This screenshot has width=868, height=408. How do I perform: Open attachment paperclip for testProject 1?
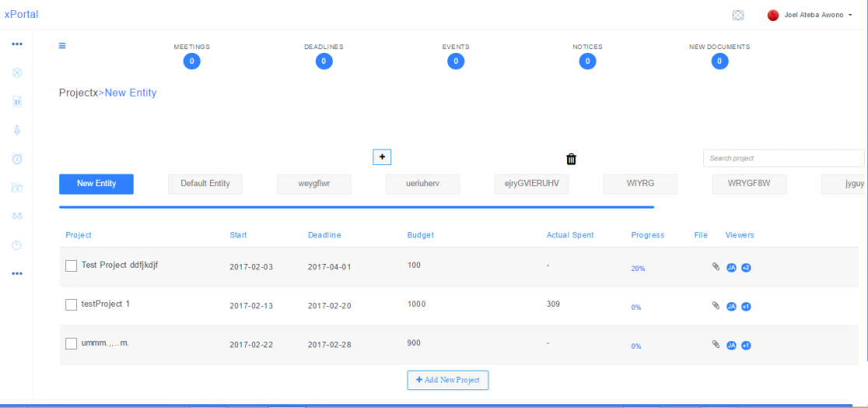click(x=716, y=306)
